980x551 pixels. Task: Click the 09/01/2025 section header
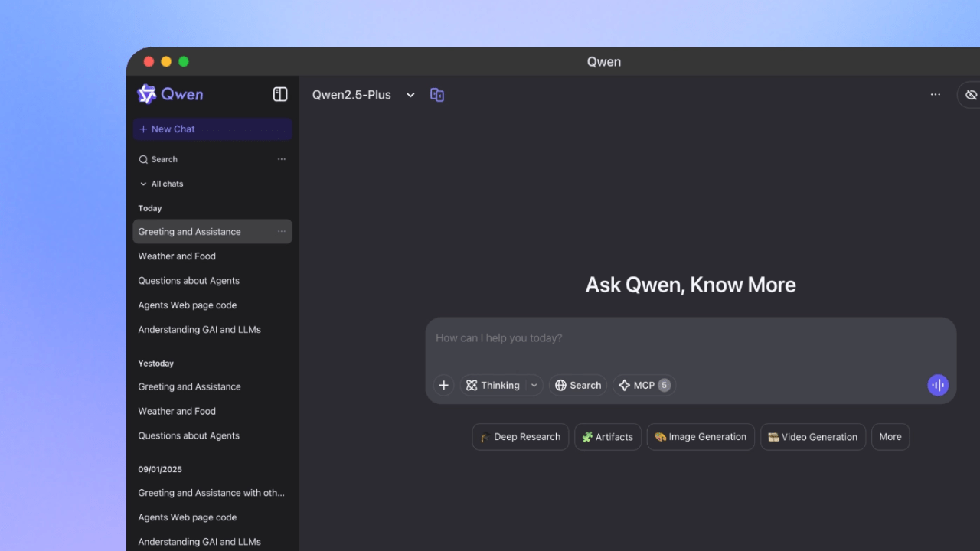(x=160, y=469)
